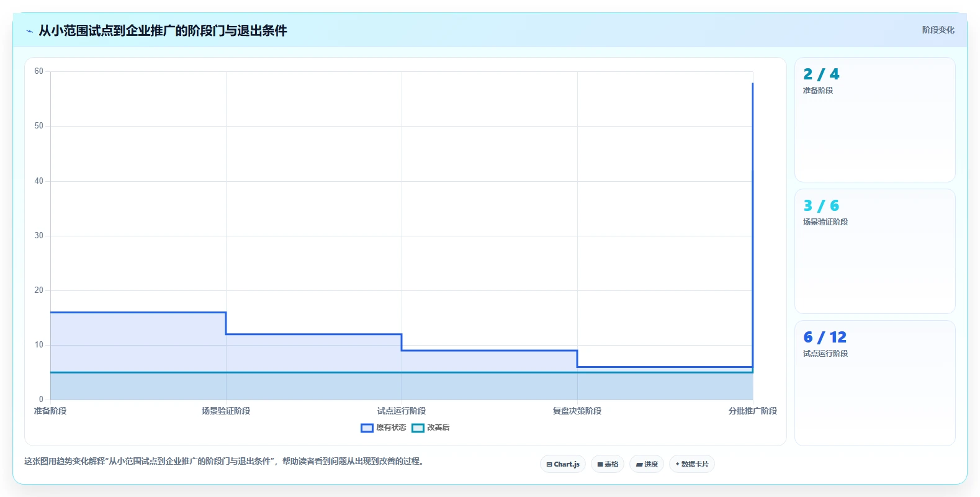Click the 分批推广阶段 x-axis label
Image resolution: width=980 pixels, height=497 pixels.
click(x=753, y=411)
